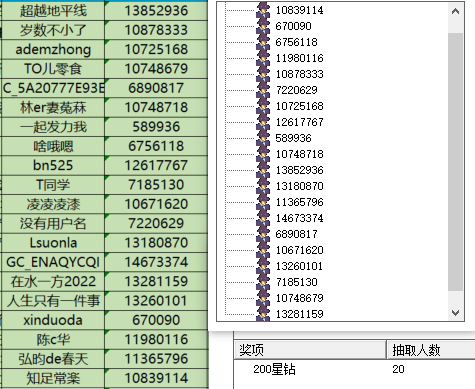Click spreadsheet cell 岁数不小了
This screenshot has width=475, height=389.
(x=53, y=30)
